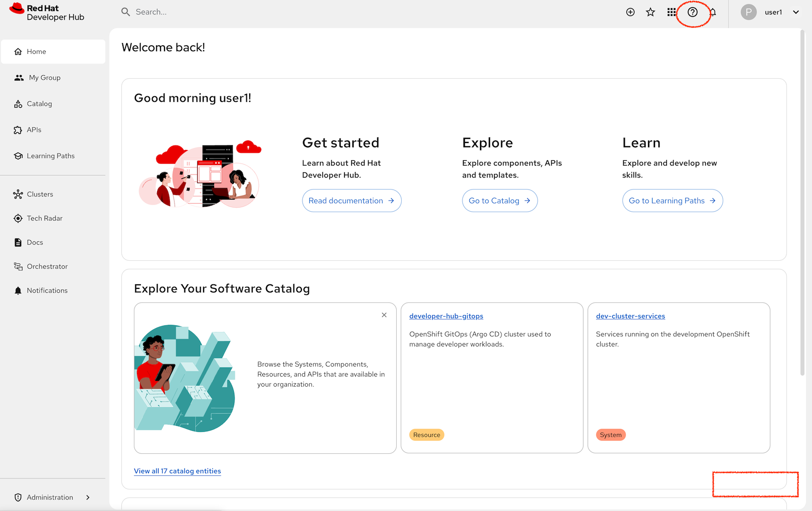Click the Red Hat Developer Hub logo

coord(47,13)
